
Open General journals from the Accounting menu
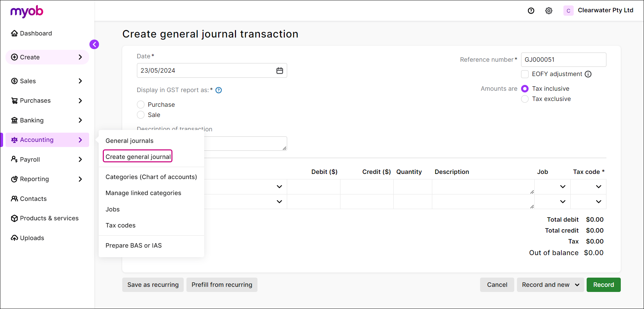point(129,141)
